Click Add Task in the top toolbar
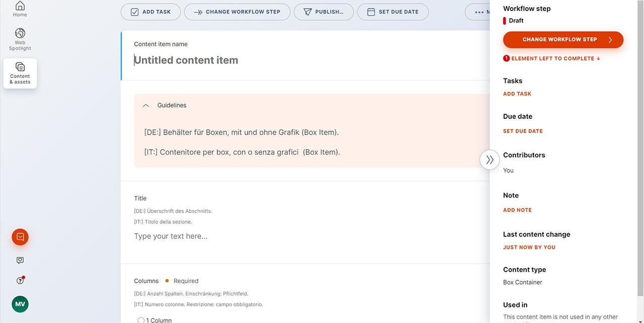644x323 pixels. (150, 12)
